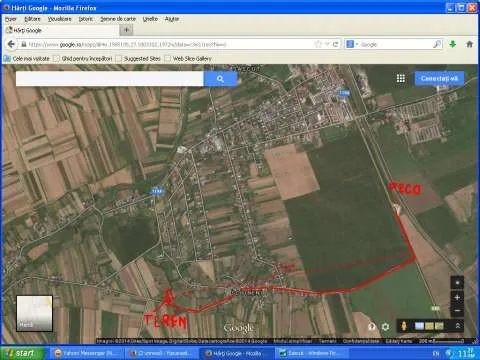The image size is (480, 360).
Task: Switch to Yahoo Messenger in the taskbar
Action: [87, 353]
